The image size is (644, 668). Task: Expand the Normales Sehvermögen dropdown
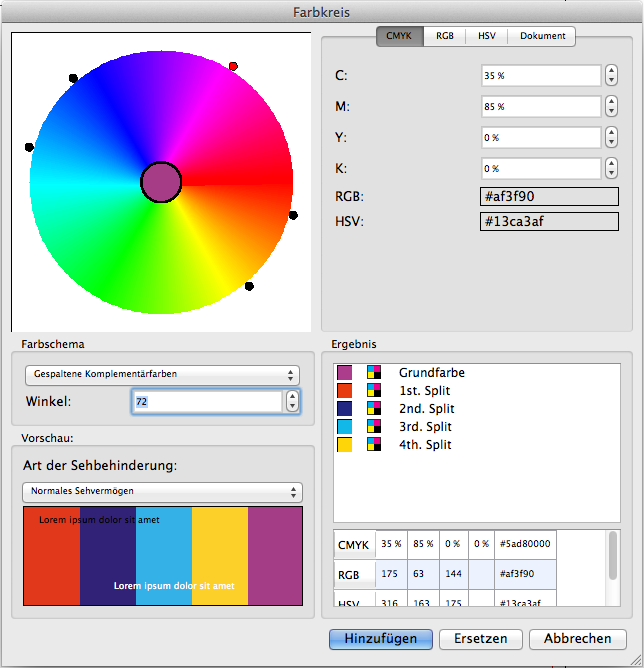point(161,492)
